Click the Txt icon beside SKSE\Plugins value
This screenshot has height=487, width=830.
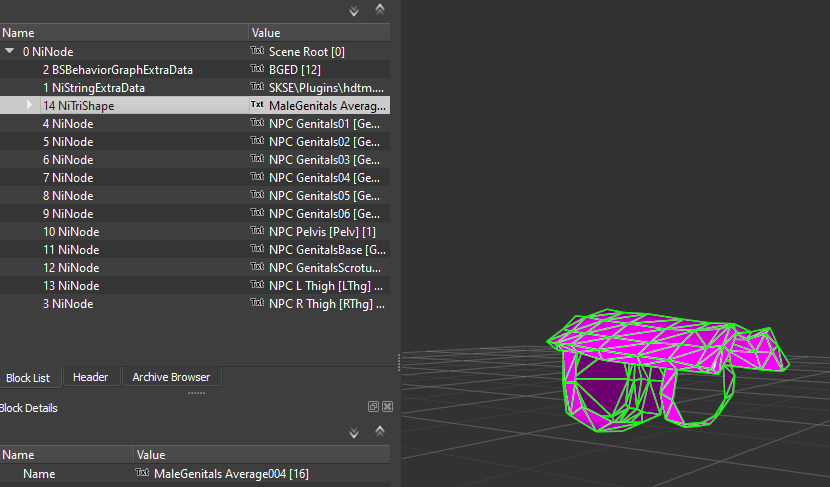(x=257, y=87)
